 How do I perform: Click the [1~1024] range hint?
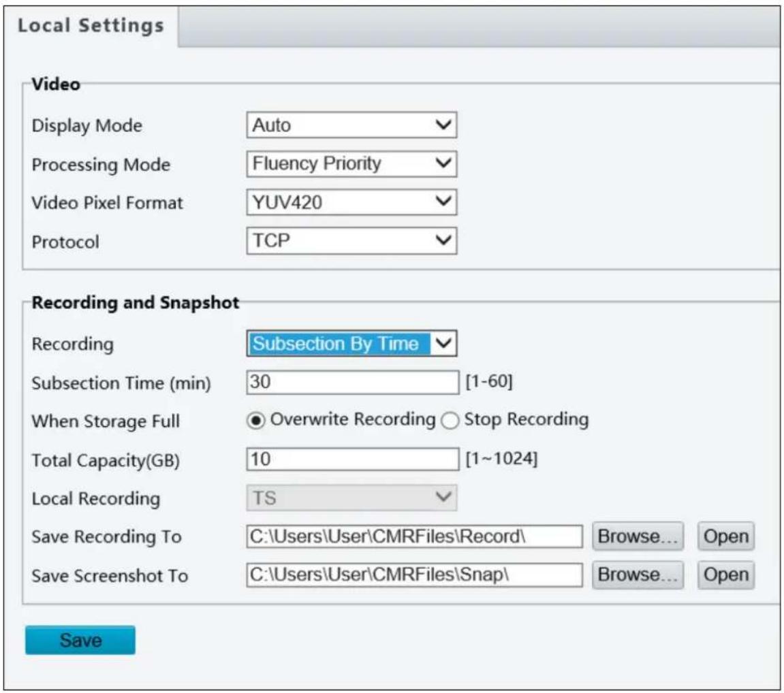coord(501,458)
